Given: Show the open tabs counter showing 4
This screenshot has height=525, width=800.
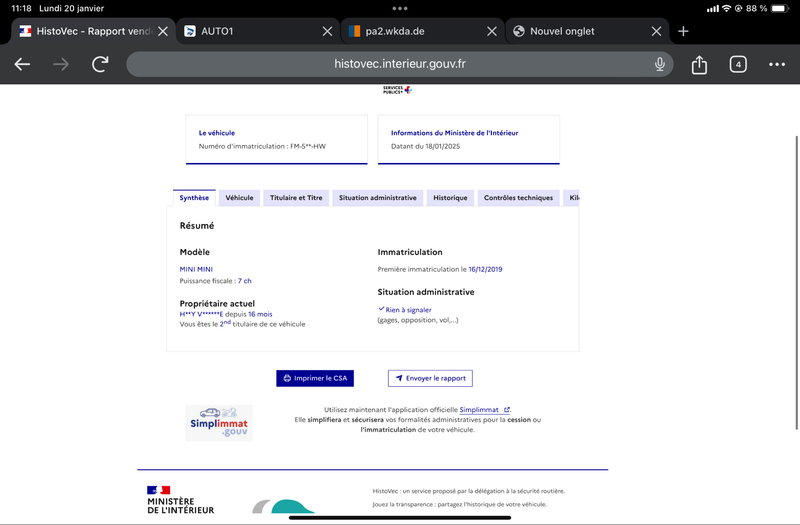Looking at the screenshot, I should coord(738,64).
